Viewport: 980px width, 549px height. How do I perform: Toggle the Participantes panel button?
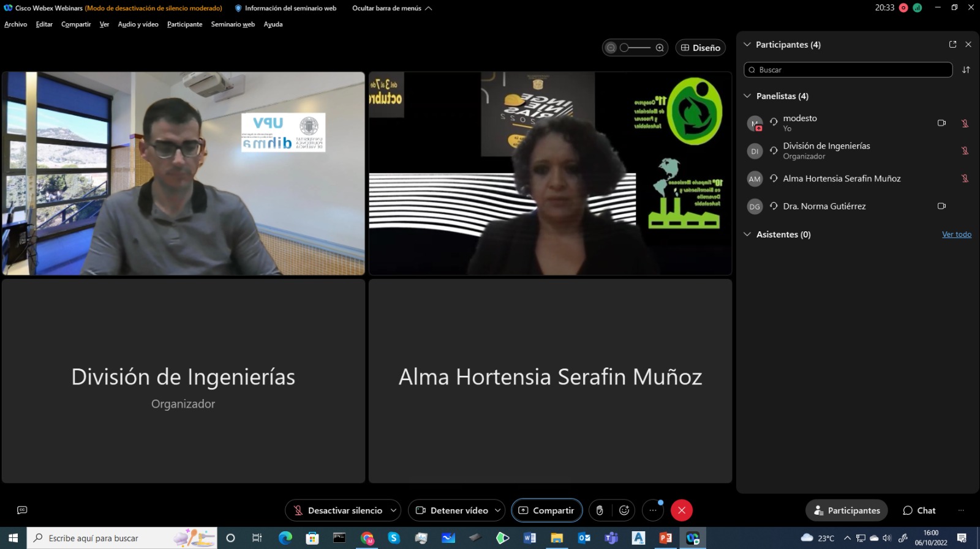coord(846,510)
